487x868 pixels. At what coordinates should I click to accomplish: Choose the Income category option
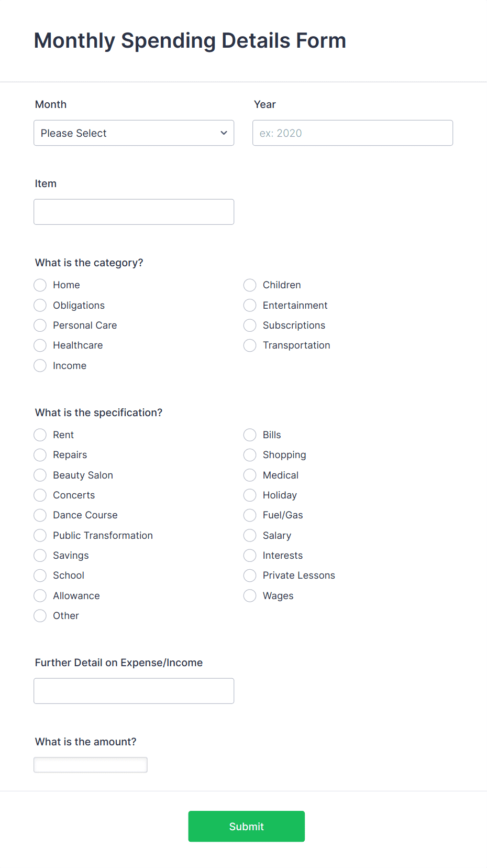tap(40, 365)
